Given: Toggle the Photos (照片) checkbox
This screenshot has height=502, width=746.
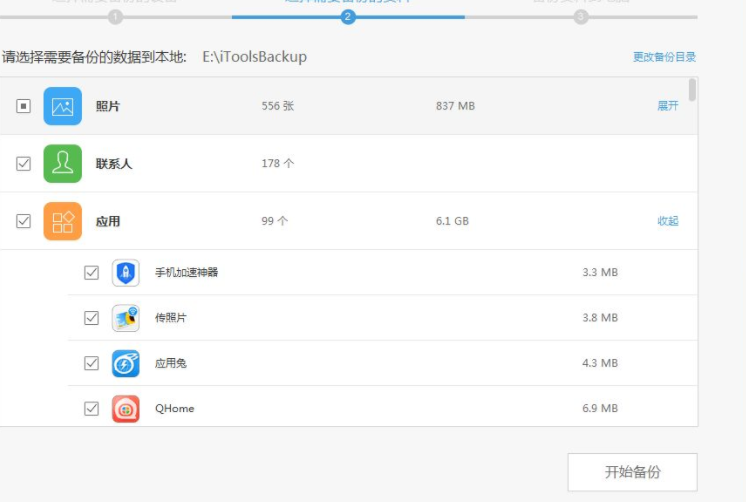Looking at the screenshot, I should coord(24,106).
